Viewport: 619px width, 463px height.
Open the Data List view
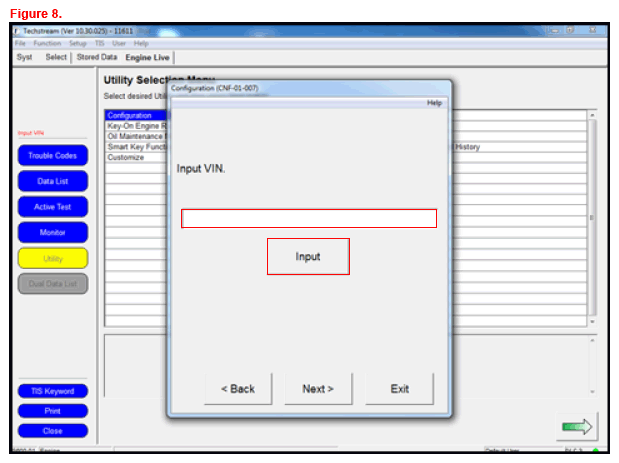53,181
